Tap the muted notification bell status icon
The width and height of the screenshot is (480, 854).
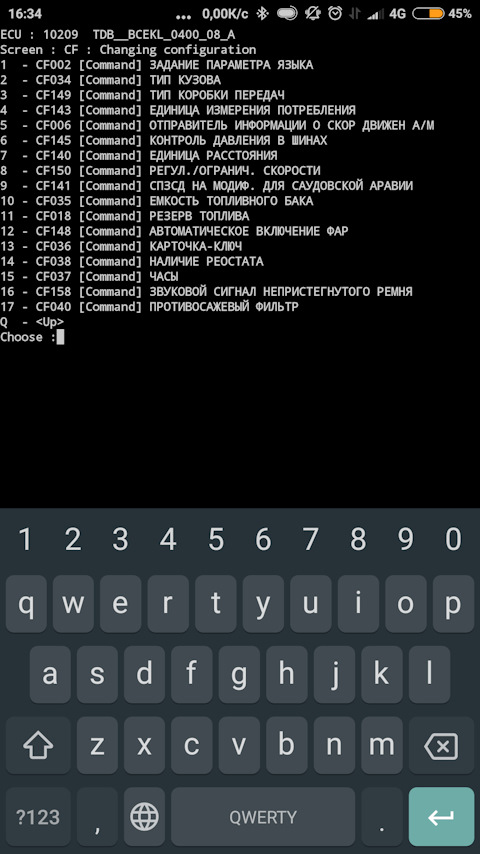pos(313,14)
